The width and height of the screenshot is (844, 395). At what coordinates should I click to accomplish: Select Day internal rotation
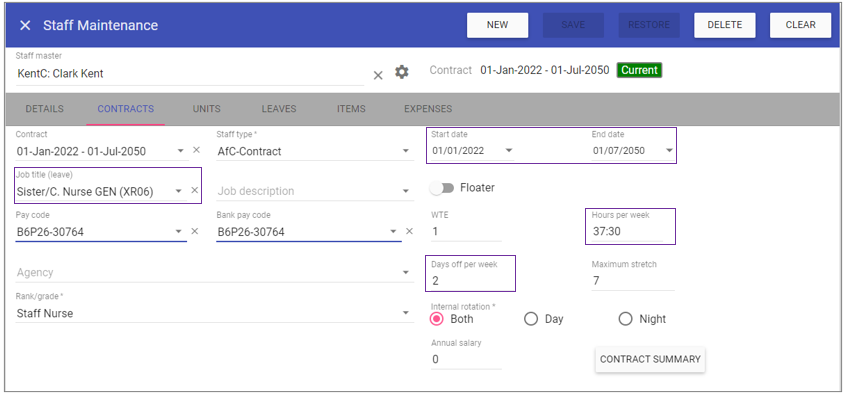(531, 319)
